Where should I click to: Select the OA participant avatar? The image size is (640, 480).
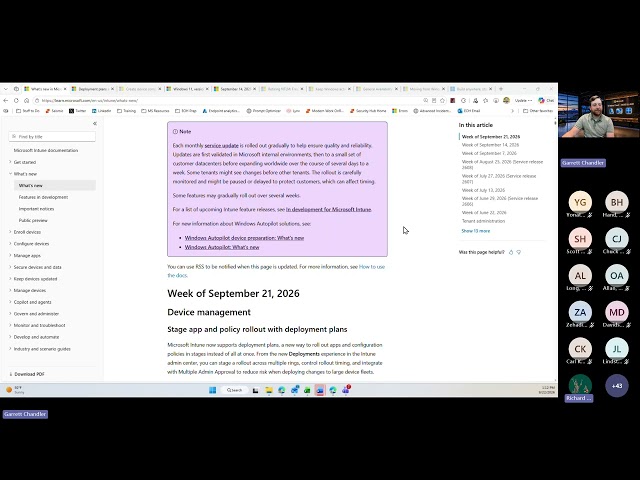point(617,276)
